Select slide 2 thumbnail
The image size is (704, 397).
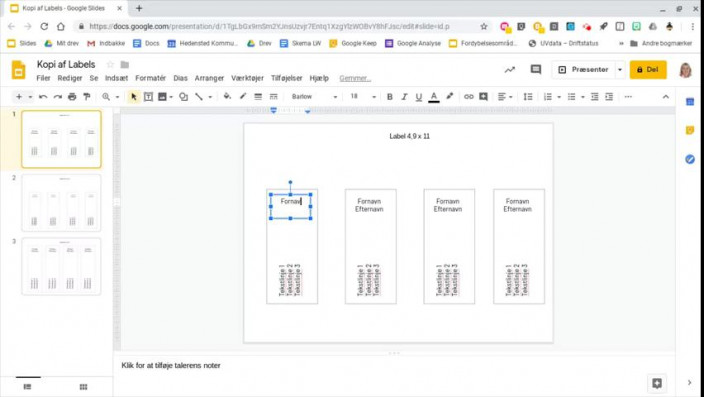click(62, 203)
